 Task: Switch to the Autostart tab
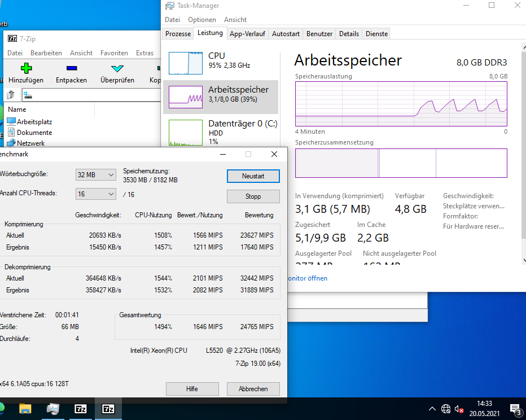pos(286,34)
